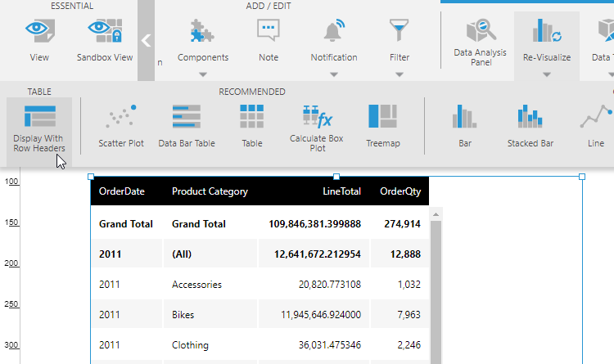
Task: Collapse toolbar with left chevron
Action: click(146, 40)
